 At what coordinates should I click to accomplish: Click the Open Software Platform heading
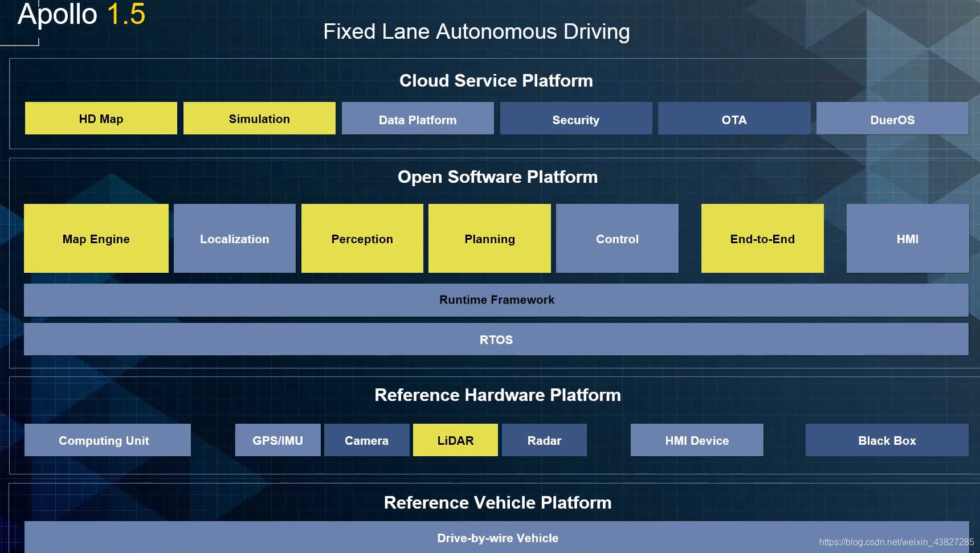tap(497, 177)
